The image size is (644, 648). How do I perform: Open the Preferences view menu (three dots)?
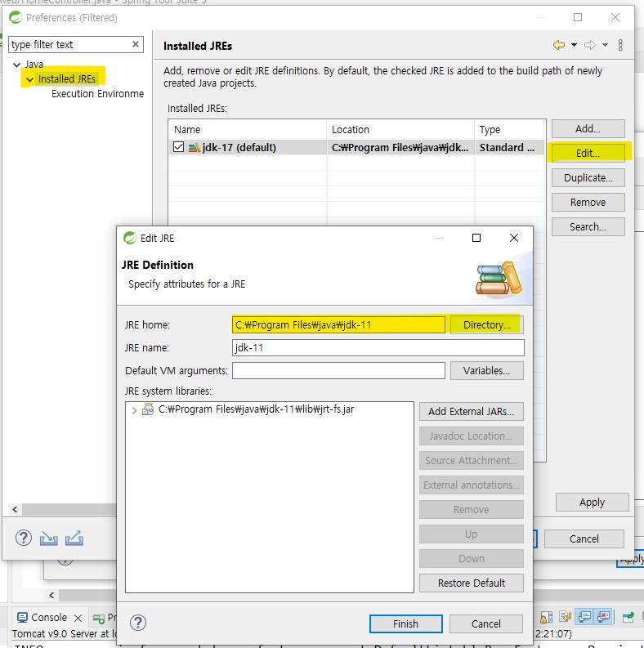[620, 45]
